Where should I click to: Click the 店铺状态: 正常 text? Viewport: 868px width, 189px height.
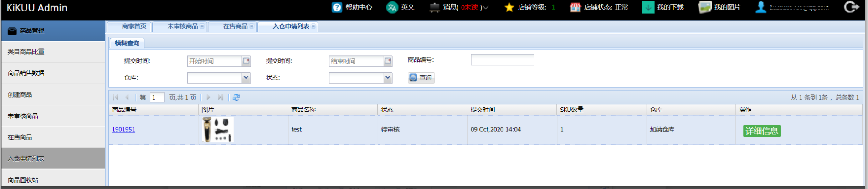(606, 7)
